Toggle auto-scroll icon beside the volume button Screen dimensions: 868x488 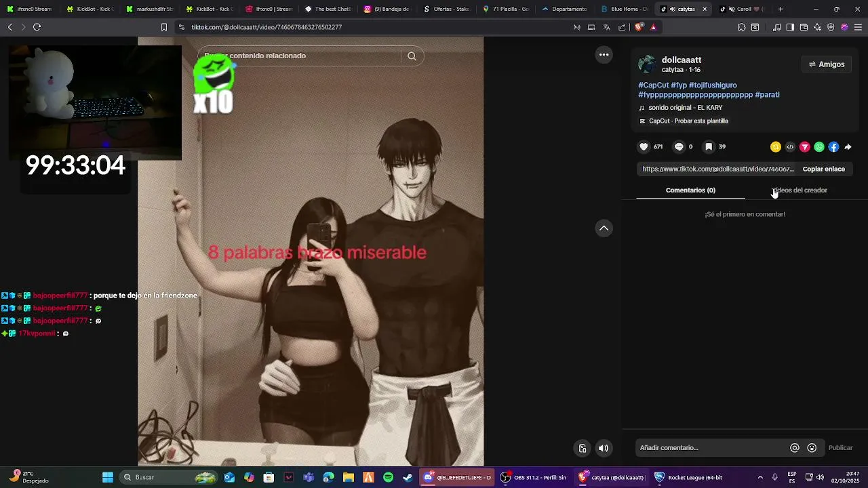(583, 448)
